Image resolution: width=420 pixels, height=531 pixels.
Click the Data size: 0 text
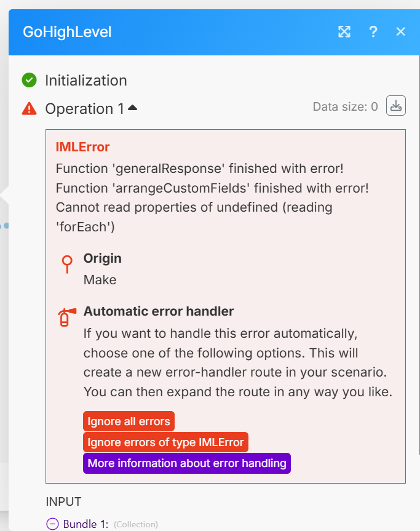point(345,106)
